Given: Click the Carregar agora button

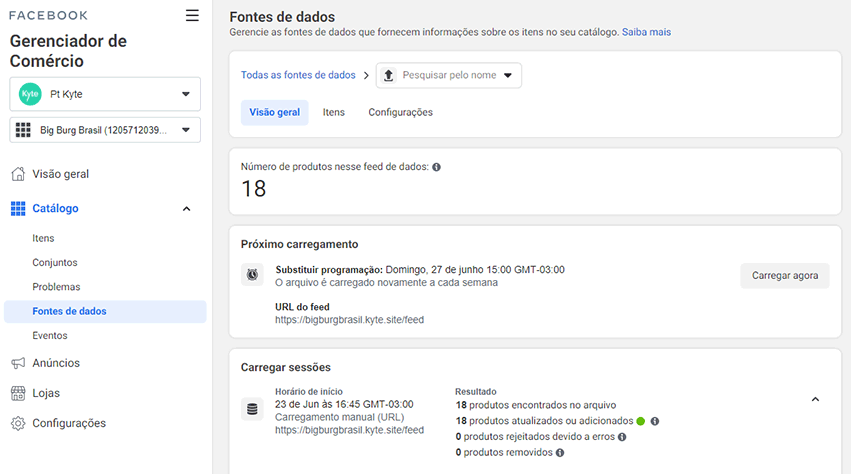Looking at the screenshot, I should [785, 276].
